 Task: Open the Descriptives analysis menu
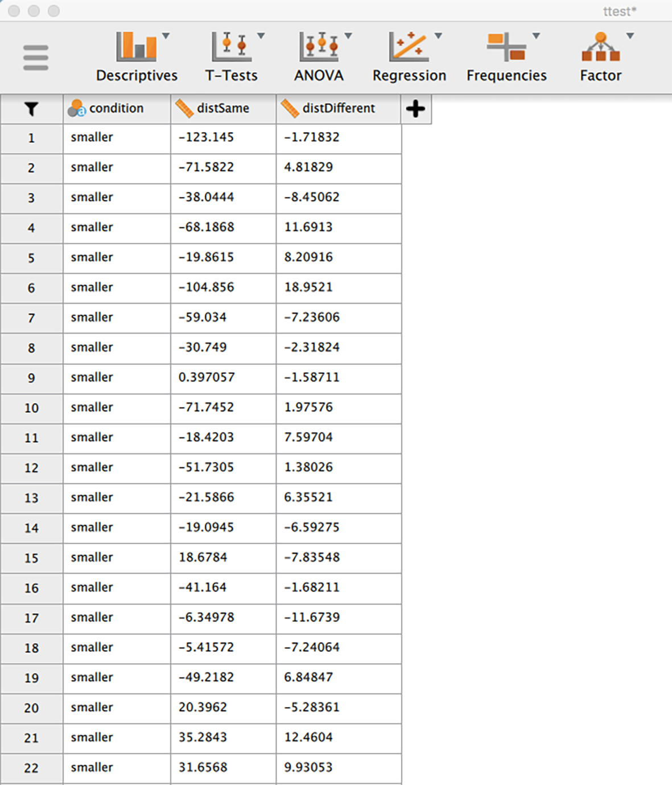(137, 57)
